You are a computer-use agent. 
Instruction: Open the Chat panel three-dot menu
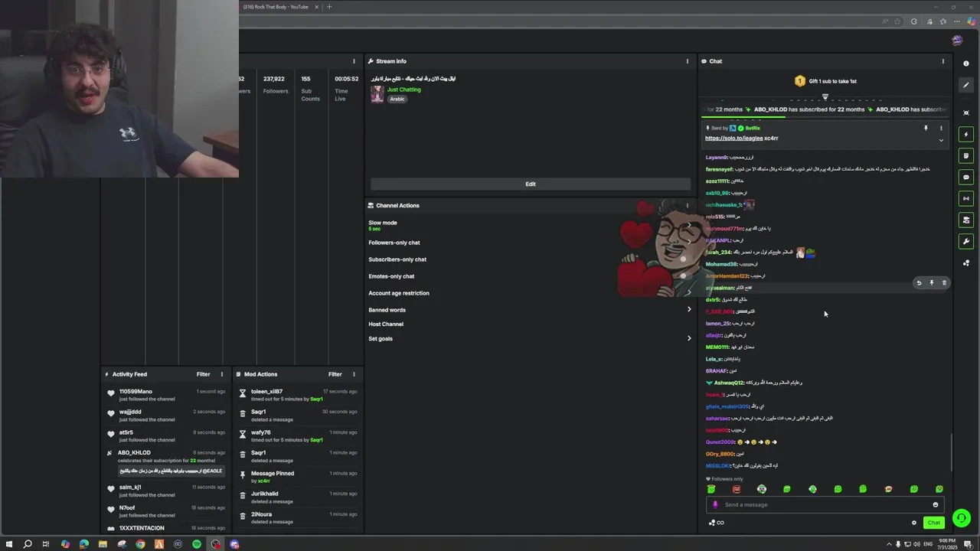pos(942,61)
